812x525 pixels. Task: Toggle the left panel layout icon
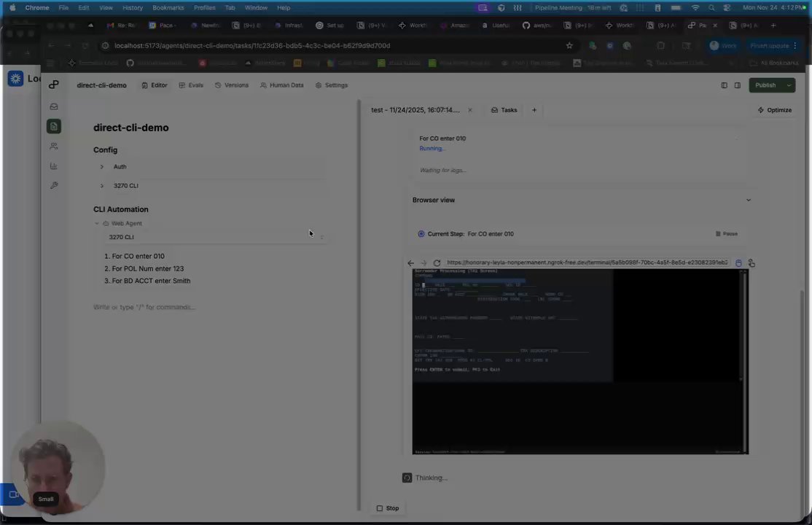[724, 85]
